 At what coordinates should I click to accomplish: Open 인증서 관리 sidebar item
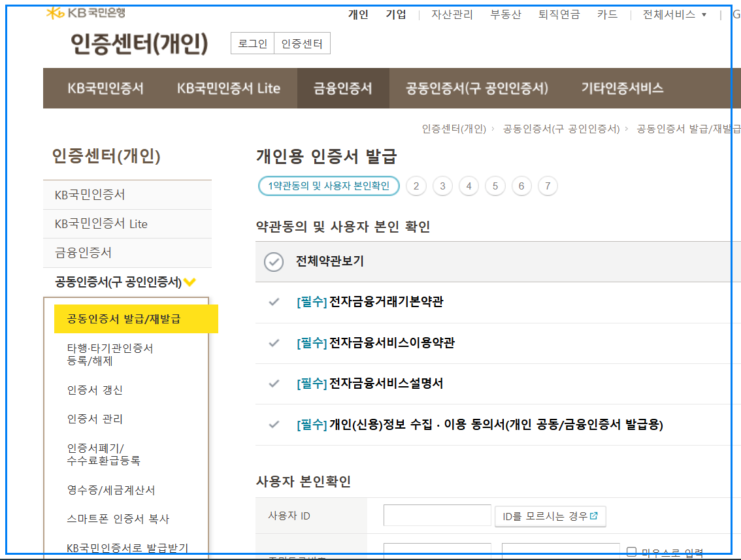(95, 419)
